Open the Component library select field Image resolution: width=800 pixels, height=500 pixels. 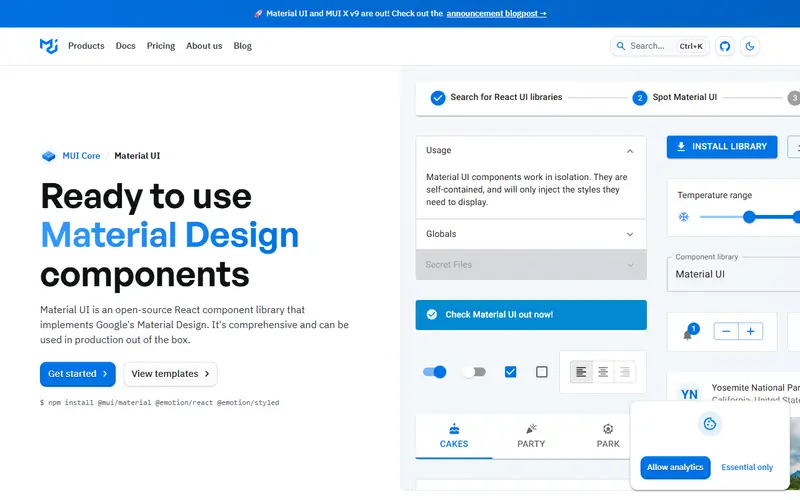click(x=733, y=274)
